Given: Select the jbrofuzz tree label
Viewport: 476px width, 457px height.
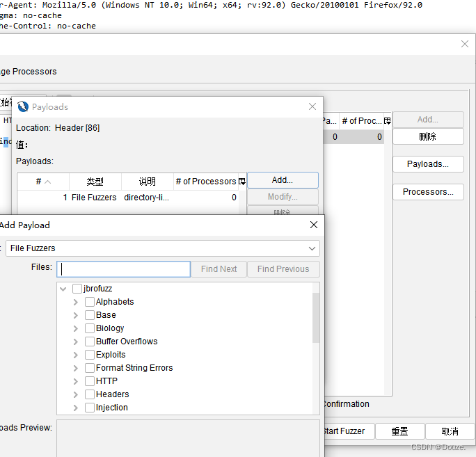Looking at the screenshot, I should pos(97,289).
